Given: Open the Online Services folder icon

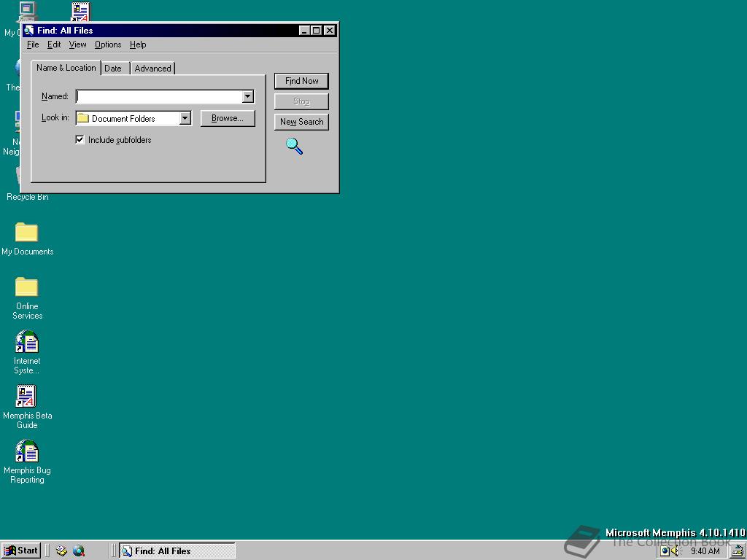Looking at the screenshot, I should click(x=27, y=287).
